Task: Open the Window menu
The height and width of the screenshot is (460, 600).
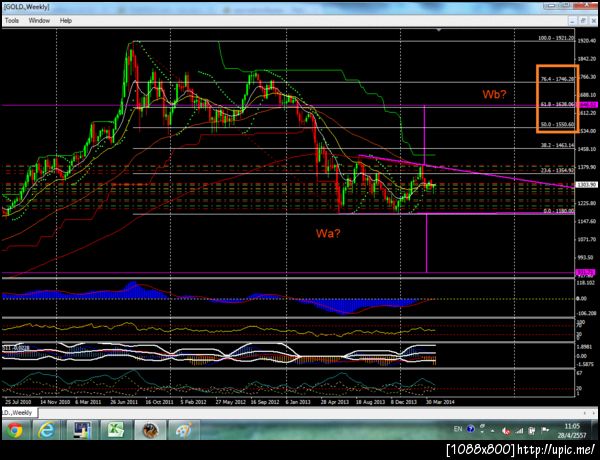Action: pyautogui.click(x=39, y=21)
